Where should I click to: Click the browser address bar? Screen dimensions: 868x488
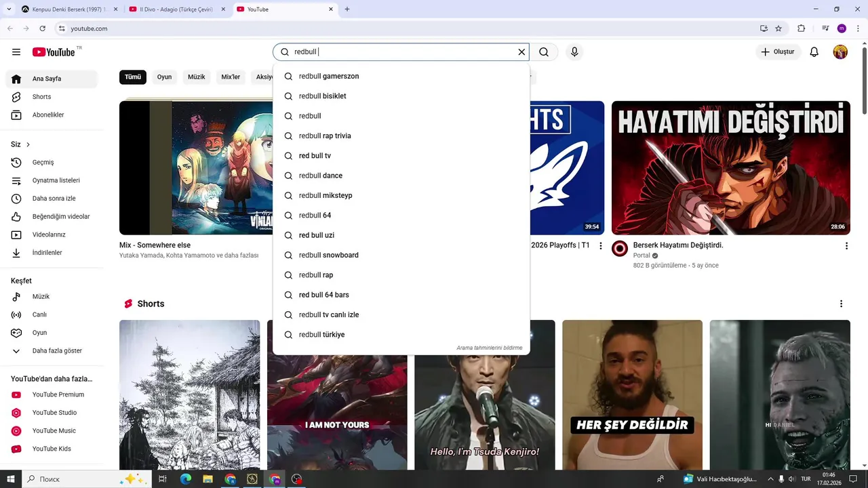coord(407,28)
